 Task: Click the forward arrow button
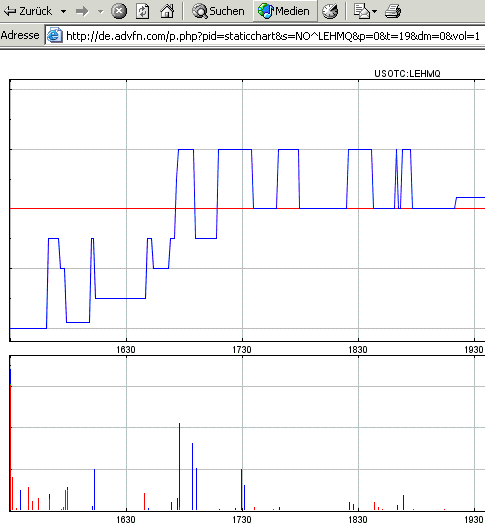click(82, 11)
